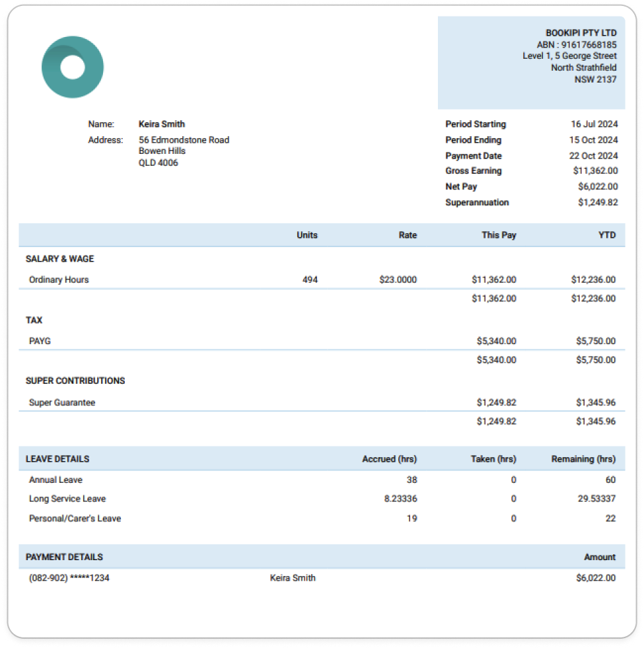Select the Period Starting date 16 Jul 2024
This screenshot has height=648, width=644.
pyautogui.click(x=592, y=124)
